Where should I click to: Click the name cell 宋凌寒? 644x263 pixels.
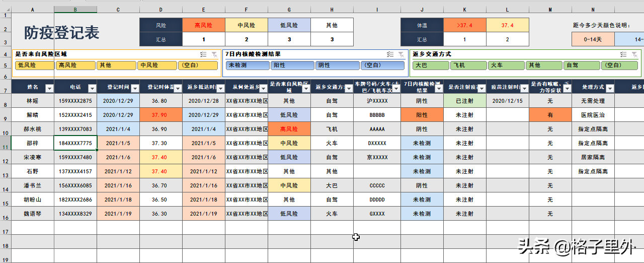(33, 157)
